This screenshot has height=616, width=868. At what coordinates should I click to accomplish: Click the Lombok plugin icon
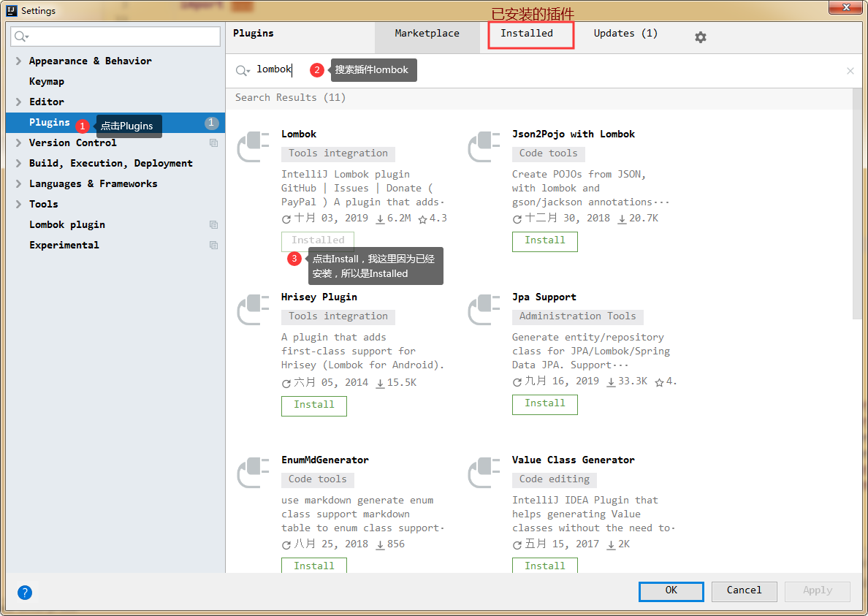(253, 147)
